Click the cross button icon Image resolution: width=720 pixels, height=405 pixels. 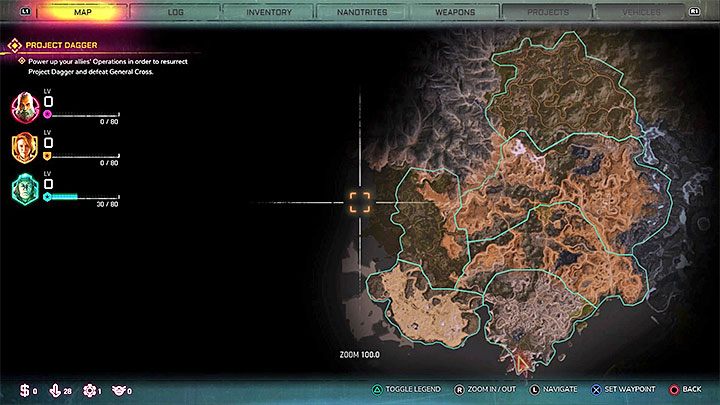(x=596, y=390)
